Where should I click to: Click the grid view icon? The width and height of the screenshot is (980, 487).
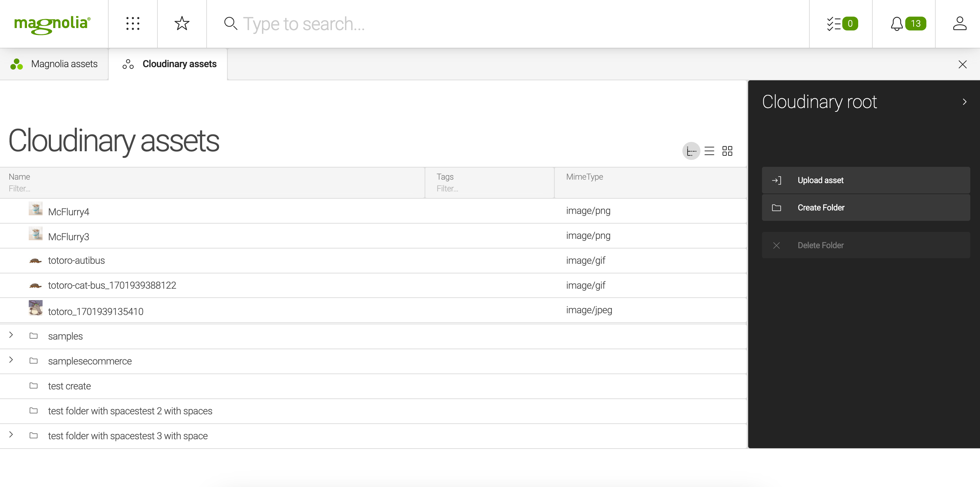pos(726,151)
